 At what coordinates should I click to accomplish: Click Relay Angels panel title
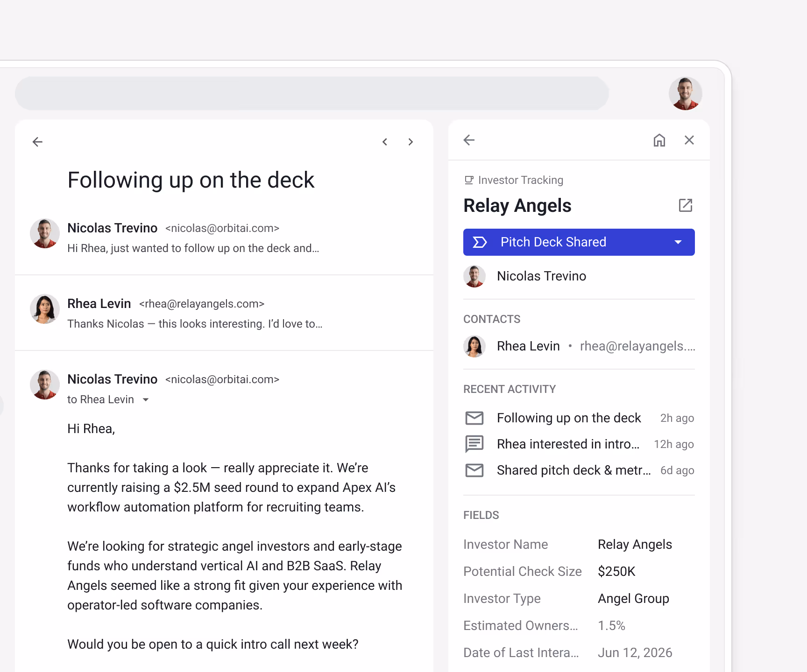[x=517, y=205]
